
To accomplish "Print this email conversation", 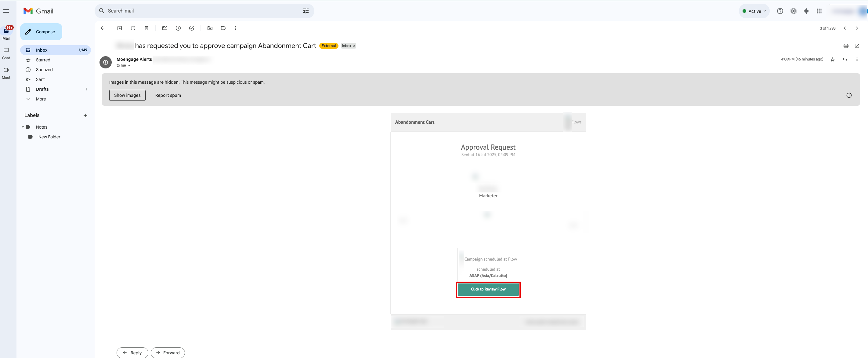I will 846,46.
